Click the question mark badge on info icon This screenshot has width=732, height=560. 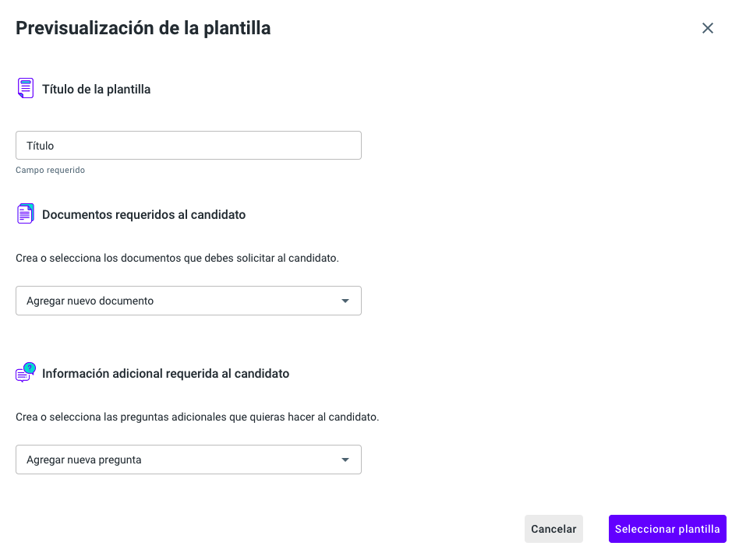30,368
